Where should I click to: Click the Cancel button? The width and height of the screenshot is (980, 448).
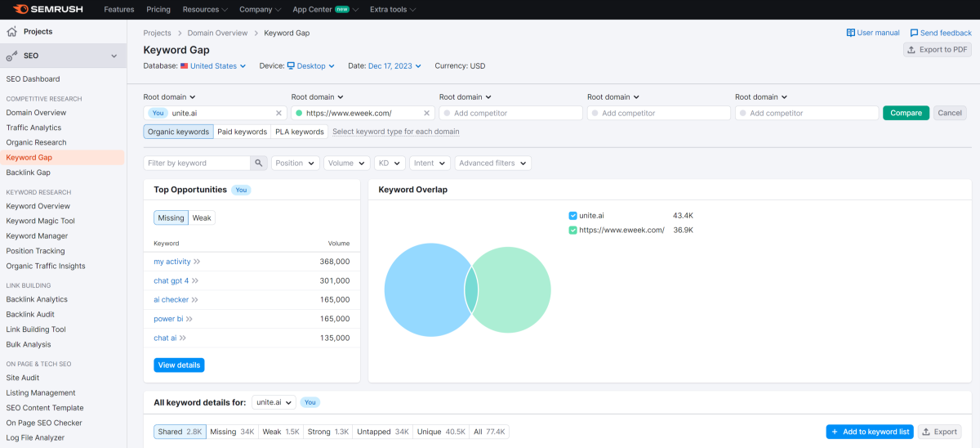coord(950,114)
